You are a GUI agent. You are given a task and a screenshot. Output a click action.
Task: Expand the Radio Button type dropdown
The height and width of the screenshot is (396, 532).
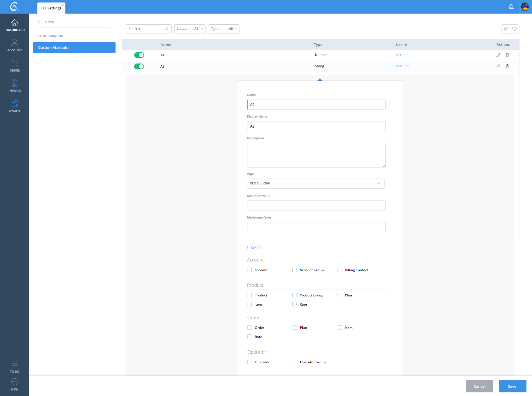point(315,184)
